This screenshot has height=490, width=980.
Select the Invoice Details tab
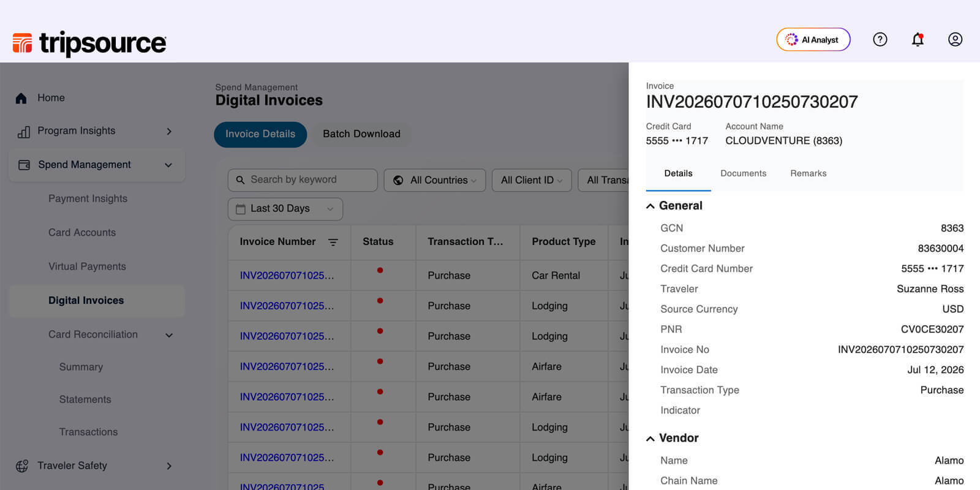click(260, 134)
